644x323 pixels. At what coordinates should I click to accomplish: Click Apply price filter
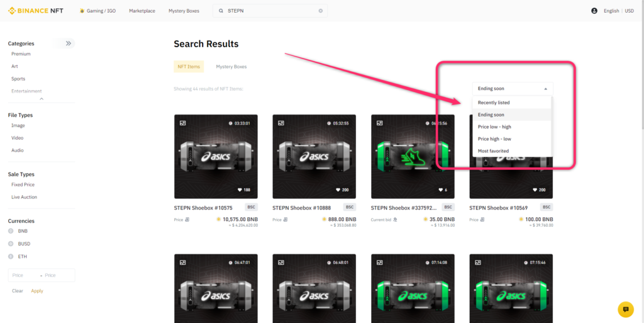37,291
